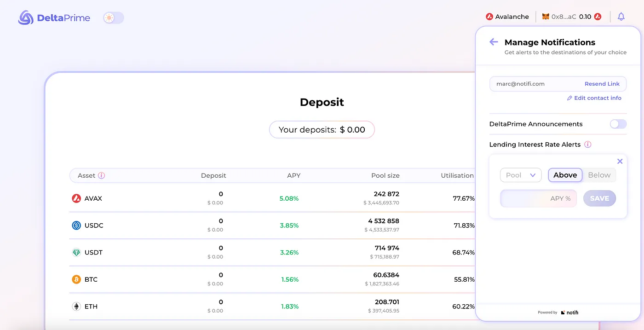This screenshot has width=644, height=330.
Task: Click the $ 3,445,693.70 AVAX pool value
Action: (381, 203)
